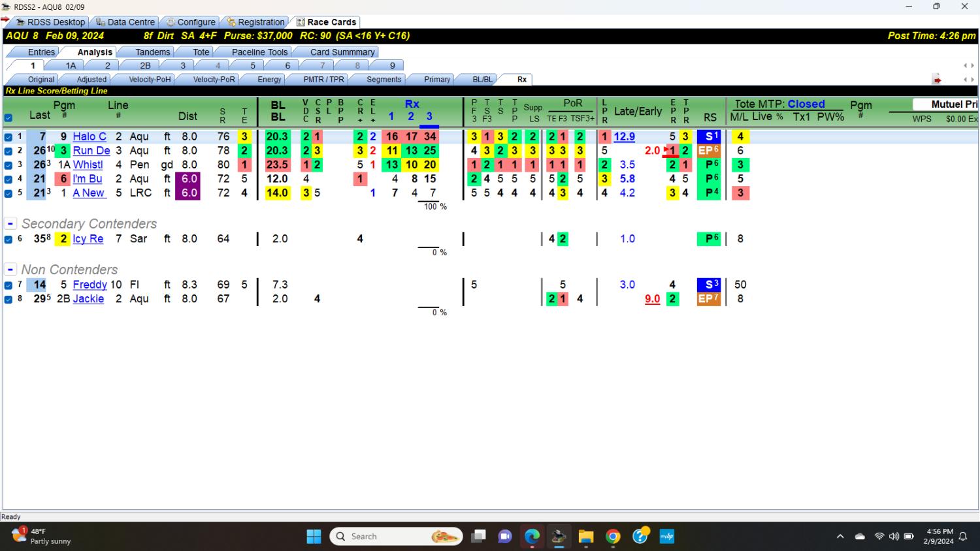The width and height of the screenshot is (980, 551).
Task: Open the Halo C horse link
Action: (90, 136)
